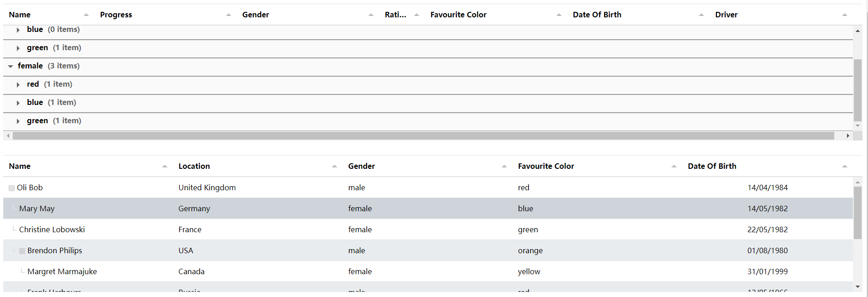Toggle the collapse box beside Brendon Philips
This screenshot has height=297, width=868.
[x=22, y=251]
